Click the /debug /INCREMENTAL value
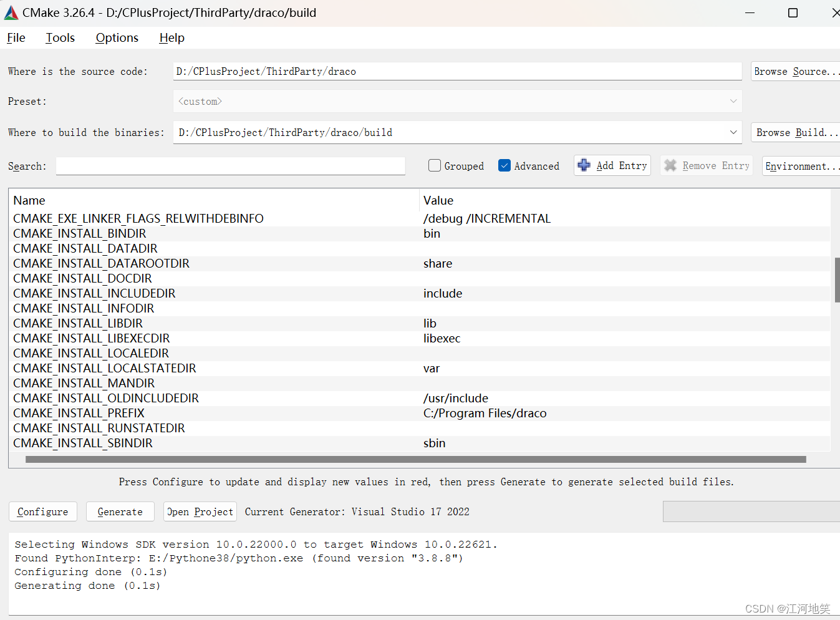This screenshot has height=620, width=840. pyautogui.click(x=487, y=218)
